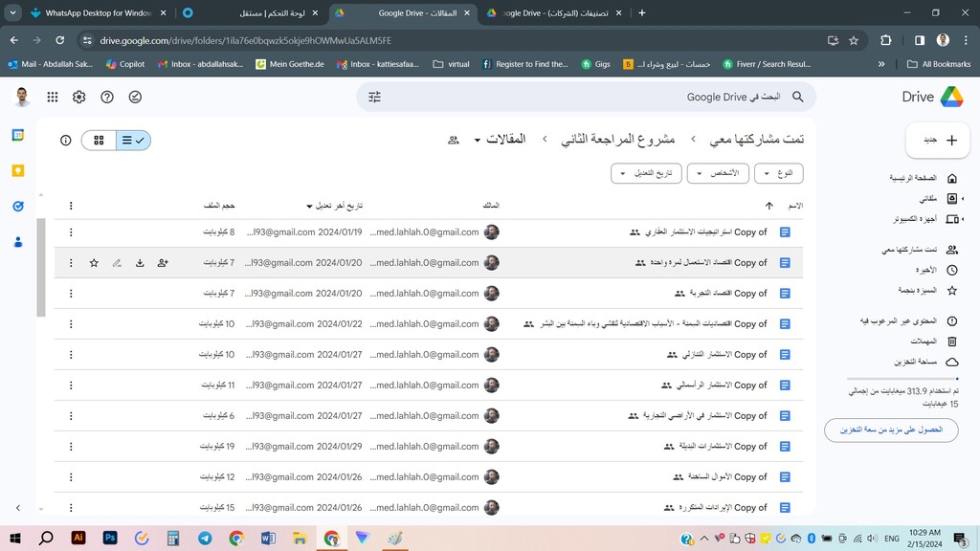Viewport: 980px width, 551px height.
Task: Open the modified date filter dropdown
Action: [646, 173]
